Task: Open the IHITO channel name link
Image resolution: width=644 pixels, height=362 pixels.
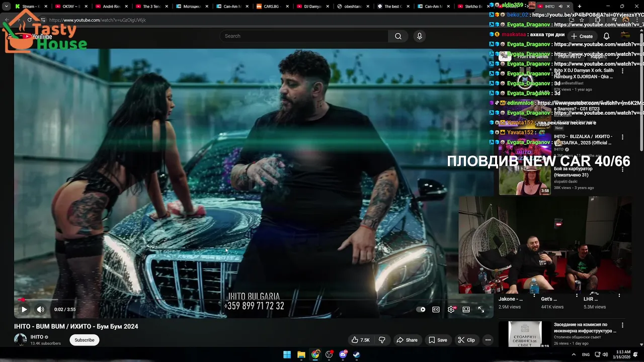Action: (x=37, y=337)
